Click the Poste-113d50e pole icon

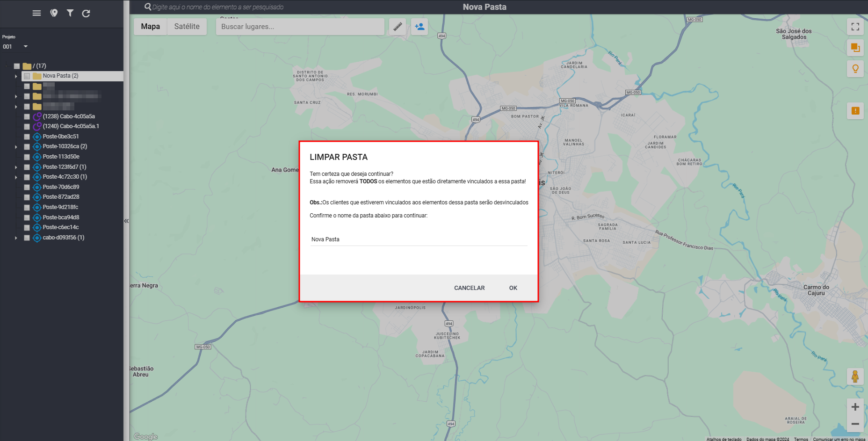37,157
